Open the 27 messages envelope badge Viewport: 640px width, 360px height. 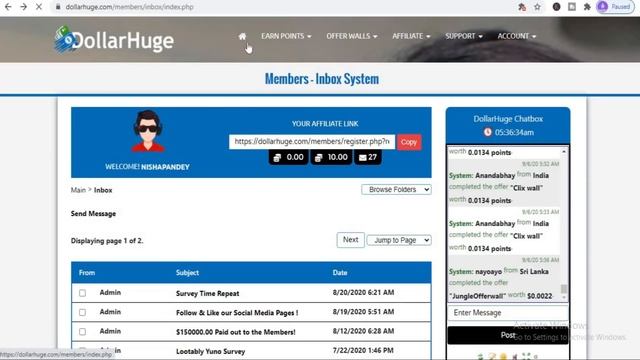pos(368,158)
